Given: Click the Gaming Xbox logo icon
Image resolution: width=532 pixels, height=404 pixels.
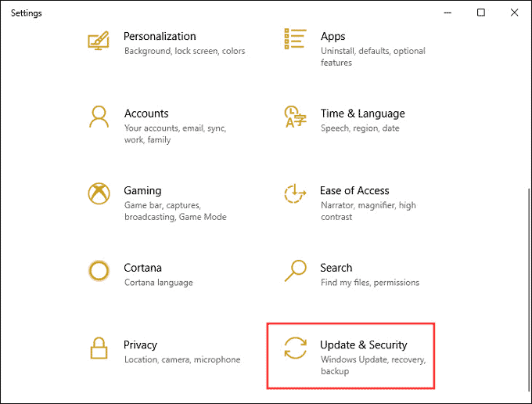Looking at the screenshot, I should pos(99,193).
